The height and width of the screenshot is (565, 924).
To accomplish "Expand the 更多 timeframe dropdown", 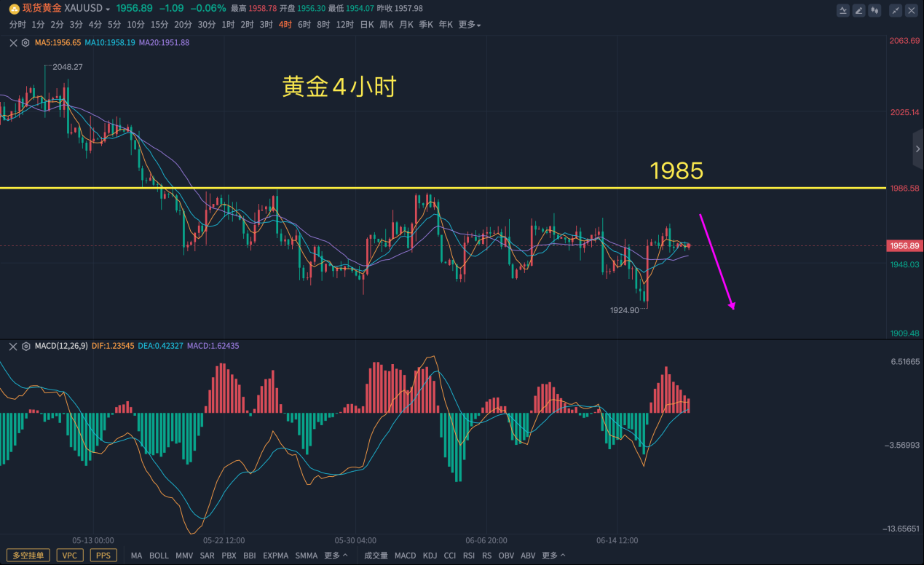I will 469,25.
